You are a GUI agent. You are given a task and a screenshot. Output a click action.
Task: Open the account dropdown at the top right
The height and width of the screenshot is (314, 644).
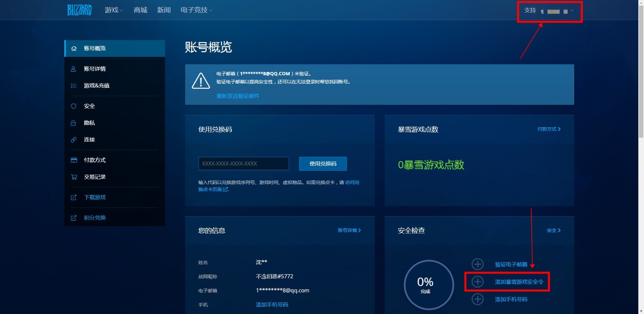coord(557,11)
